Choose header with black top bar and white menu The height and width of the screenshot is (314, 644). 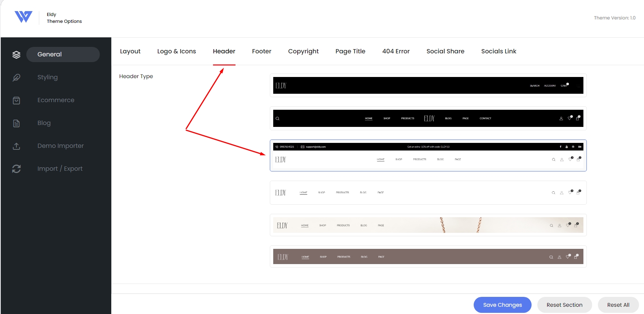coord(428,155)
